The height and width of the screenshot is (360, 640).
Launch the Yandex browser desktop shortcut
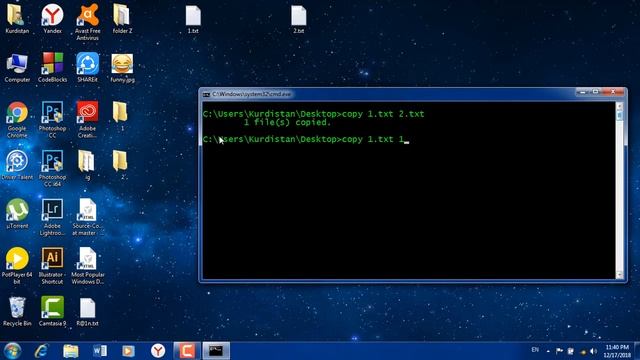coord(52,19)
